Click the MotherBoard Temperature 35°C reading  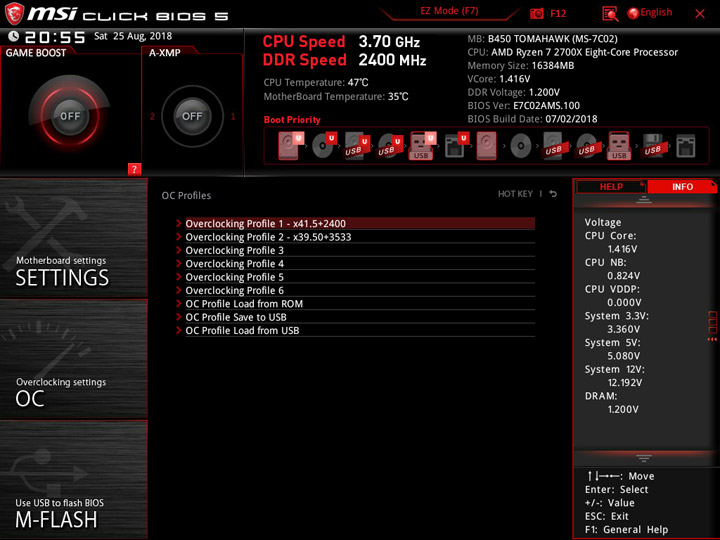(336, 96)
